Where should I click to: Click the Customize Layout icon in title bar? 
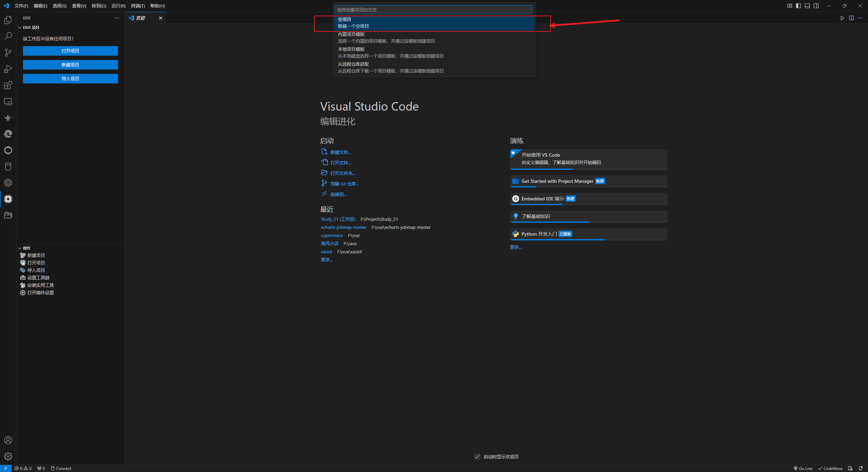click(790, 6)
